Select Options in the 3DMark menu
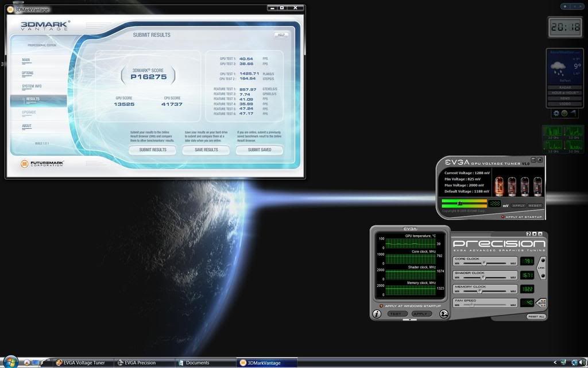This screenshot has width=588, height=368. coord(28,73)
